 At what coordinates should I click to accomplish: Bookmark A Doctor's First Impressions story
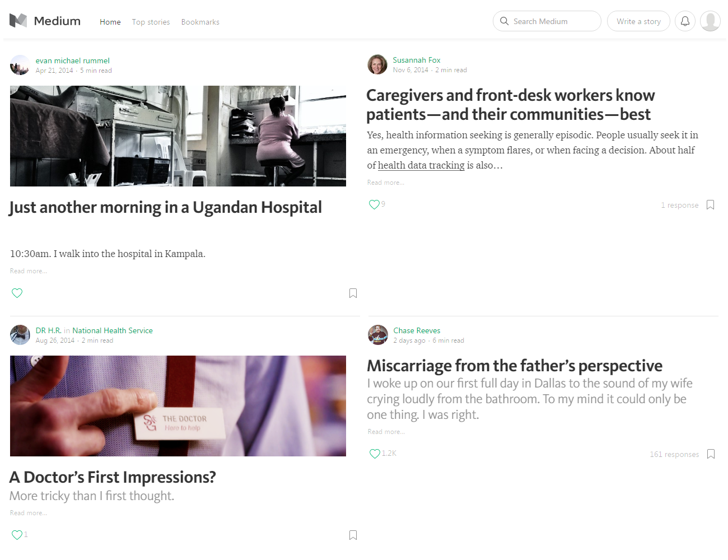pyautogui.click(x=353, y=535)
